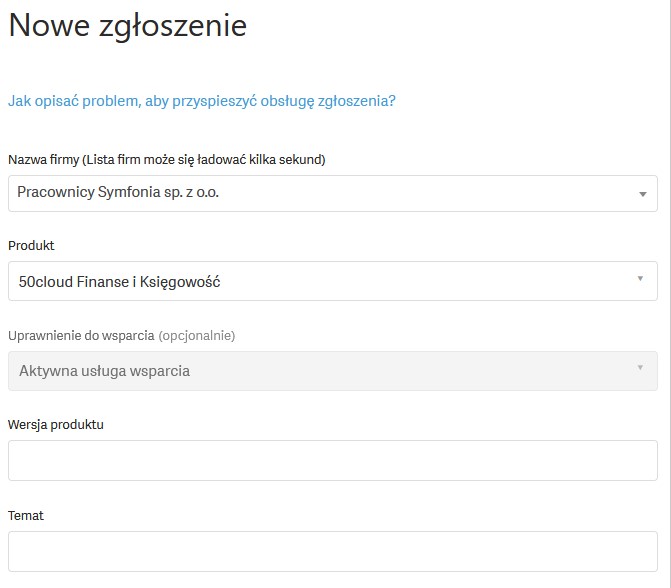Click the 'Uprawnienie do wsparcia' label
The image size is (671, 588).
tap(81, 336)
